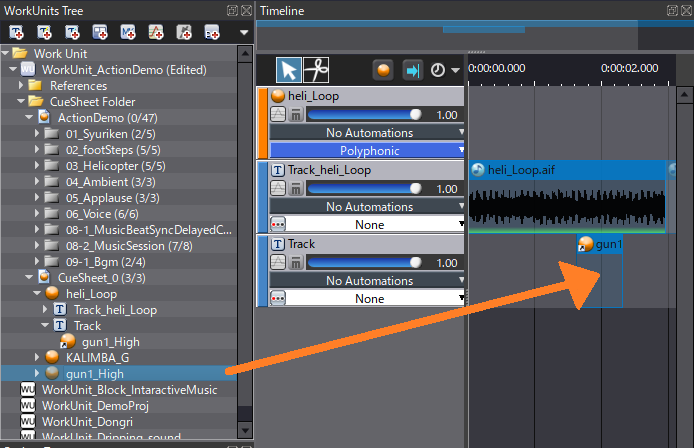694x448 pixels.
Task: Click the red dots icon on Track_heli_Loop
Action: pos(278,224)
